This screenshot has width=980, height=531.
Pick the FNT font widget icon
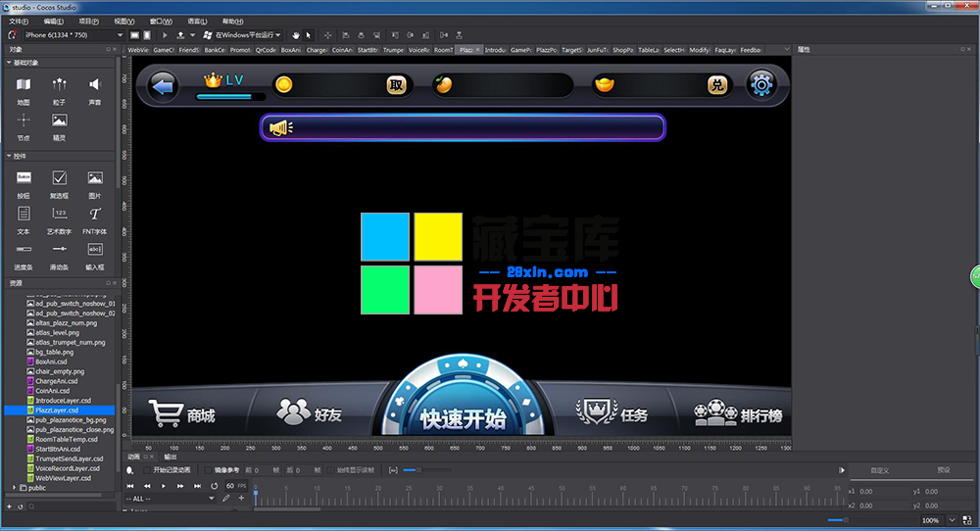click(95, 214)
